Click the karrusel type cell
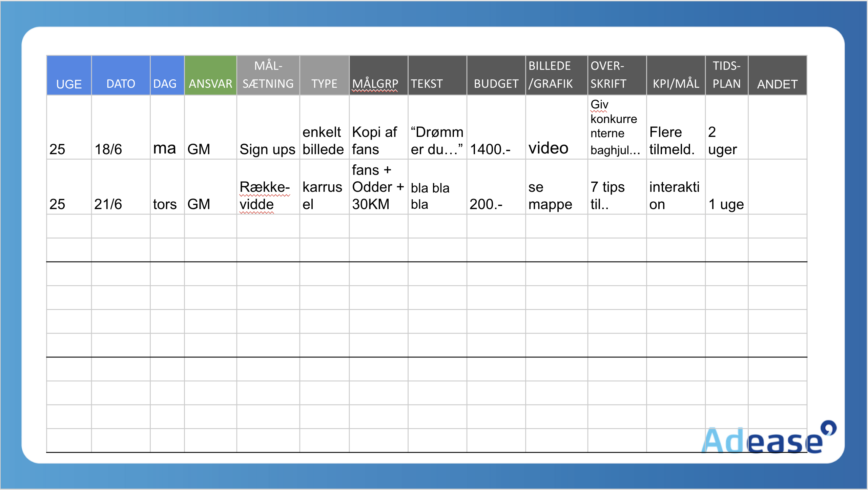The image size is (868, 490). click(x=324, y=187)
